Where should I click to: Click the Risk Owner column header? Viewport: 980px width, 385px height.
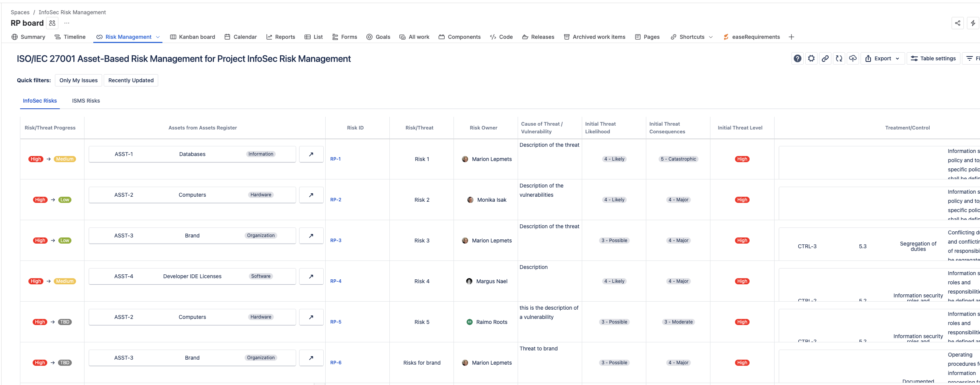(x=483, y=128)
